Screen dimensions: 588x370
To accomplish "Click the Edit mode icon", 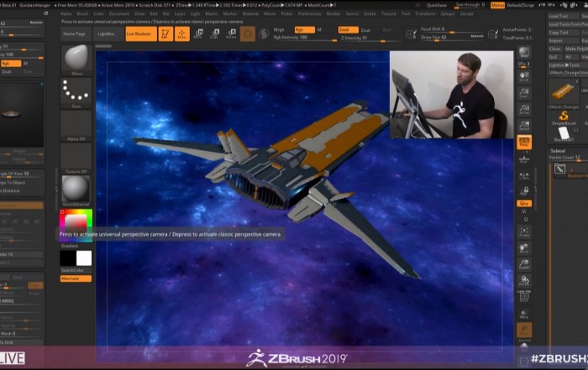I will tap(163, 34).
